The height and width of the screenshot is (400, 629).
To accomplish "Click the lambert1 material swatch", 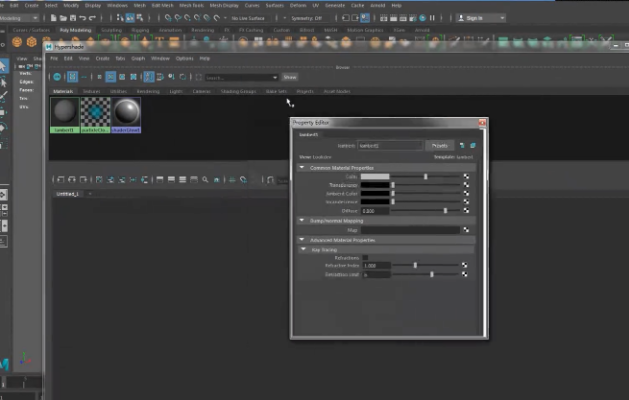I will point(64,112).
